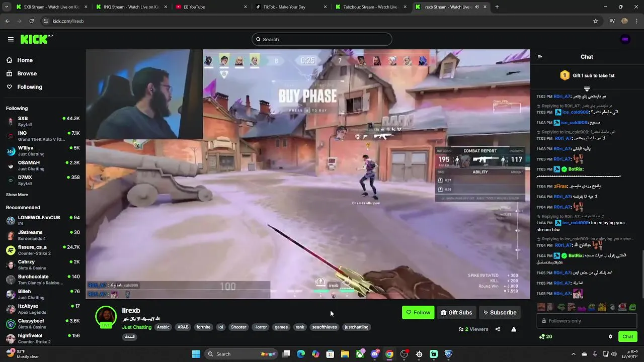Open ItzAbysz recommended channel
Screen dimensions: 644x362
[43, 309]
